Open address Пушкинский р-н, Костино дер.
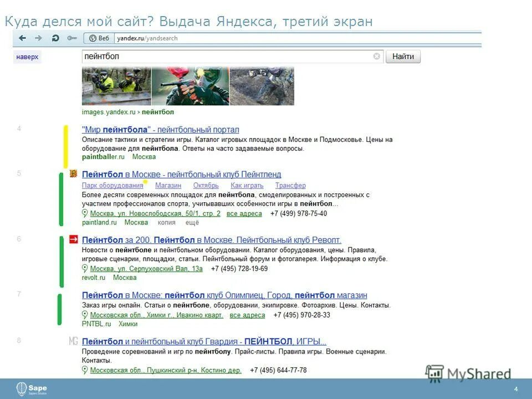The width and height of the screenshot is (532, 399). point(166,370)
